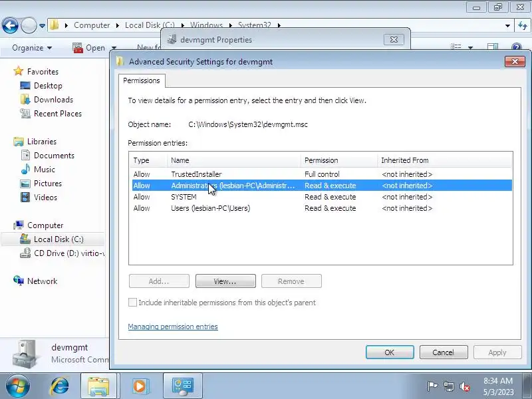Screen dimensions: 532x399
Task: Click the Remove button
Action: (x=291, y=281)
